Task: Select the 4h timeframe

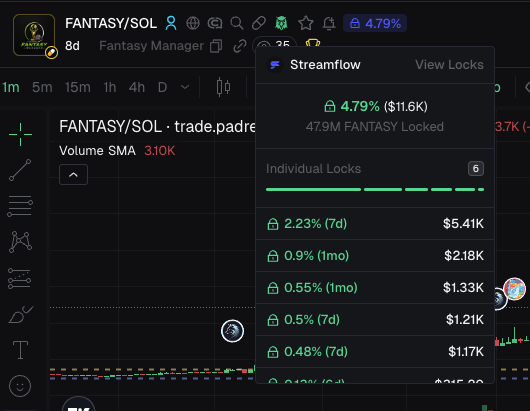Action: tap(137, 88)
